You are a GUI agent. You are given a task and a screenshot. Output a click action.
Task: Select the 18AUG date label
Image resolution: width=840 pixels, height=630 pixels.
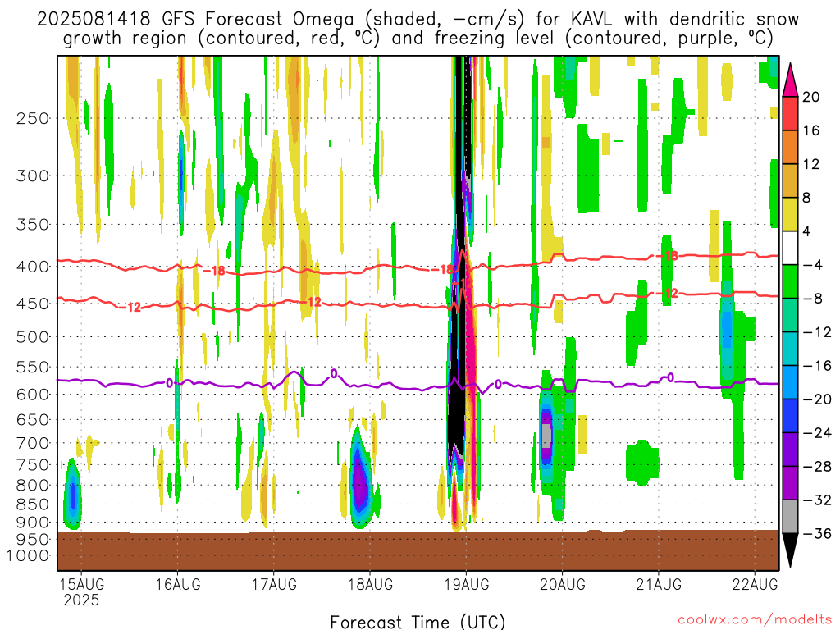coord(370,584)
